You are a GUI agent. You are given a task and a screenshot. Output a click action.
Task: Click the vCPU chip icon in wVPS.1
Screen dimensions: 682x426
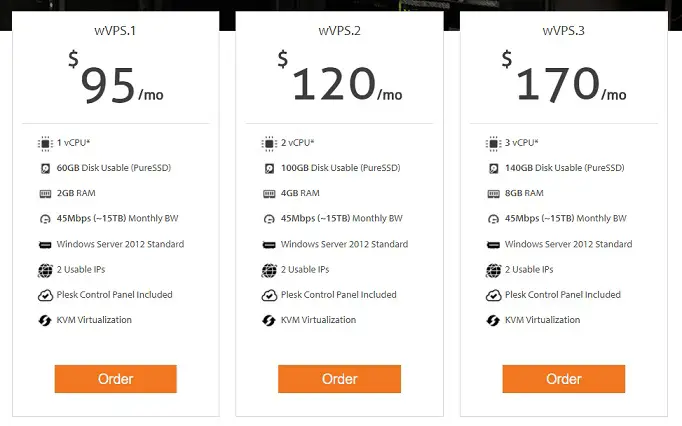point(45,143)
